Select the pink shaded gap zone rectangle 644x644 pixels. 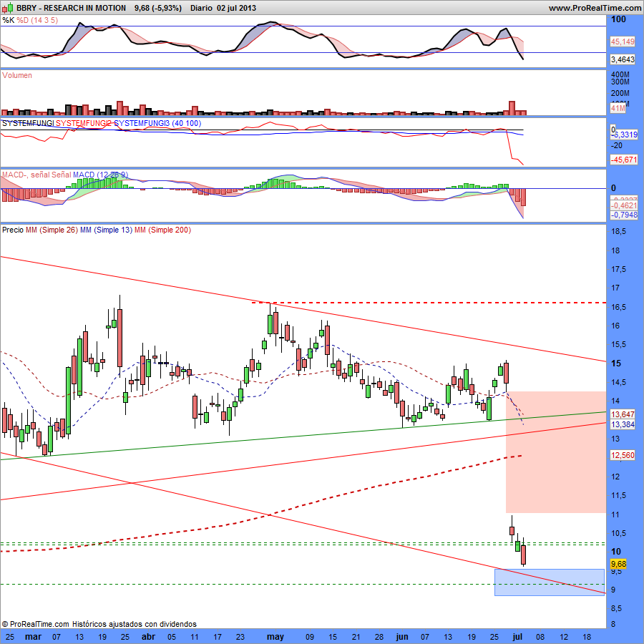pos(556,452)
